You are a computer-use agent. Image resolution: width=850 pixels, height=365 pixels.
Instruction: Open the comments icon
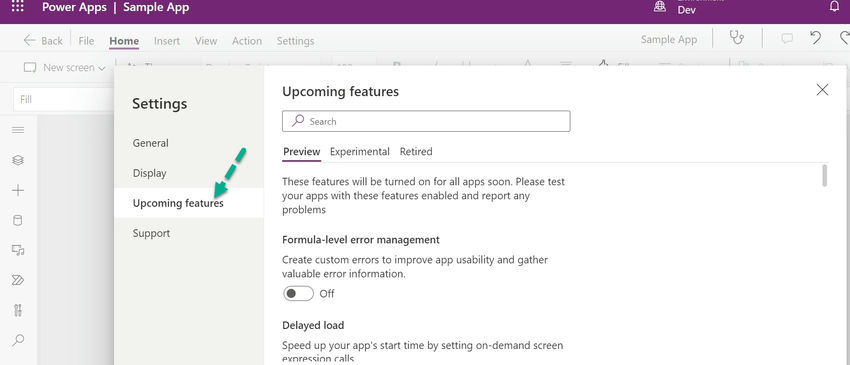point(787,39)
